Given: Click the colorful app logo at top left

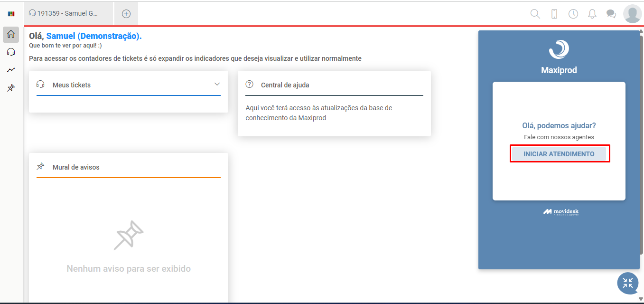Looking at the screenshot, I should click(11, 14).
